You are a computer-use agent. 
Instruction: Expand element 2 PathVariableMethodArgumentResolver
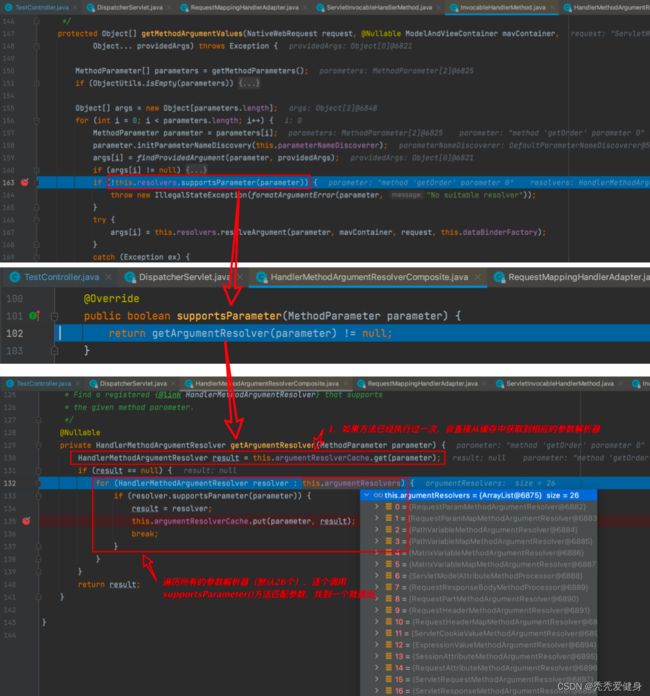377,530
